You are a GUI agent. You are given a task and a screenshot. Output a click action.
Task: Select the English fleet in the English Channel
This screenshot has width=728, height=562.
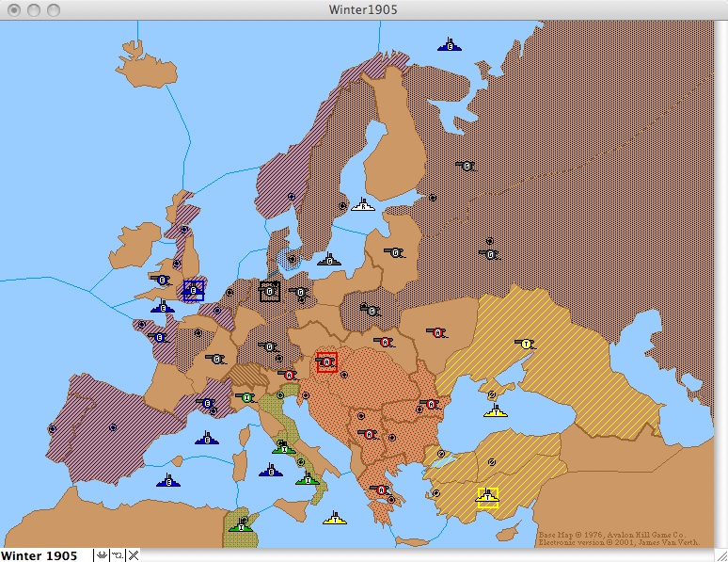(x=163, y=306)
